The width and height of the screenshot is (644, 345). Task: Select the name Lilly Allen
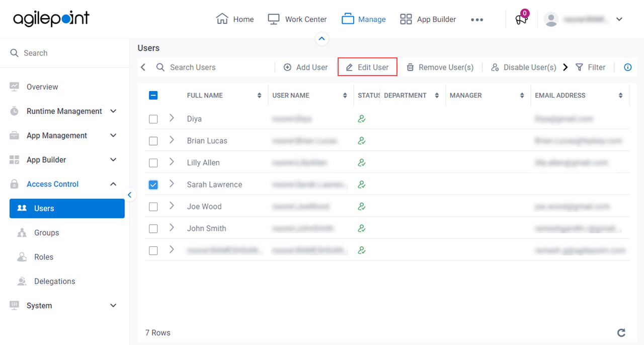(203, 163)
